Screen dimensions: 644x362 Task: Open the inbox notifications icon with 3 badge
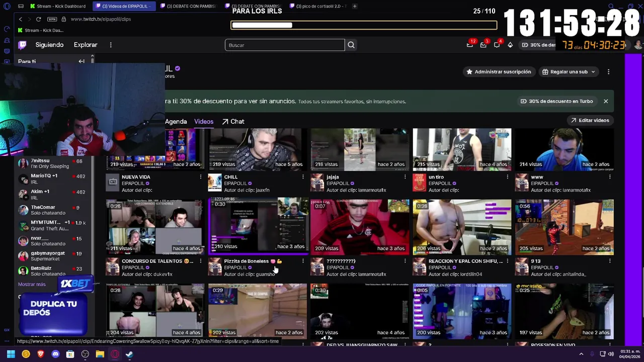[484, 45]
